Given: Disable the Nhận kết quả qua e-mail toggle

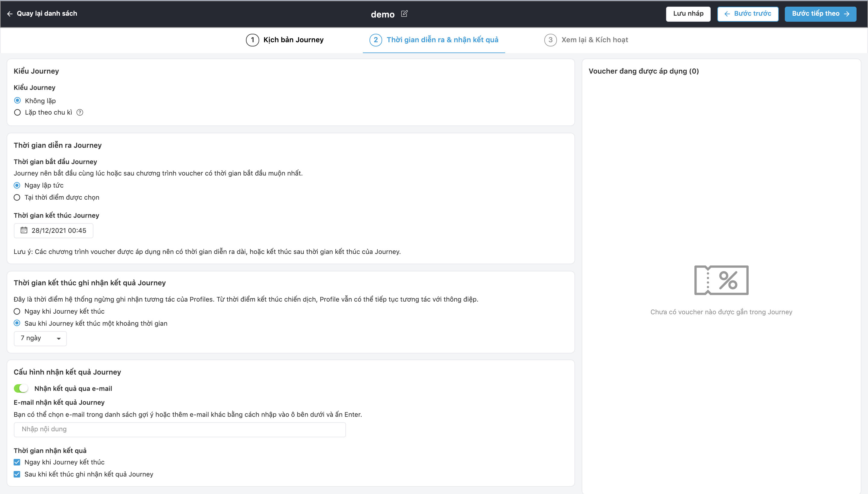Looking at the screenshot, I should pos(21,388).
